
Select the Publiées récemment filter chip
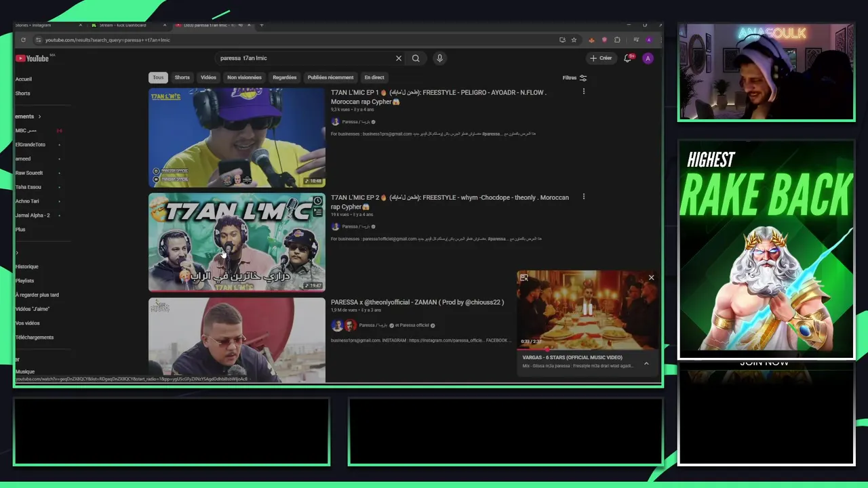330,77
